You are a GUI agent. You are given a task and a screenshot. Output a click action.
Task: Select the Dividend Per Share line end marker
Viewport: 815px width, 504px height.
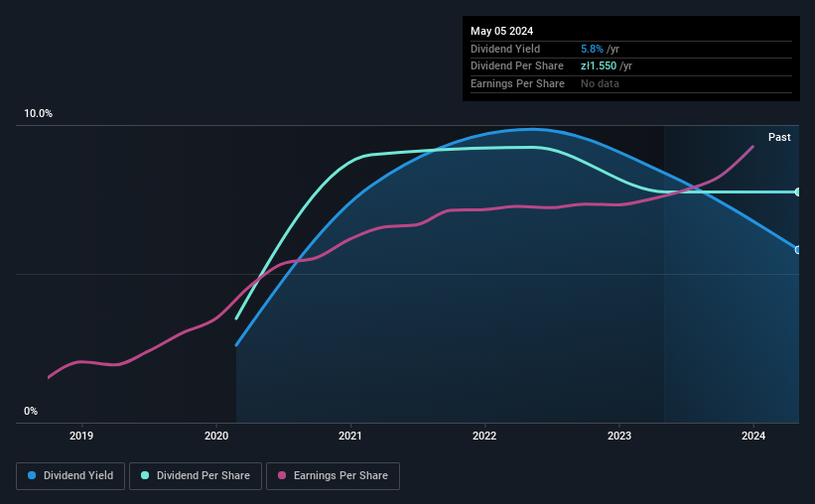pos(798,192)
